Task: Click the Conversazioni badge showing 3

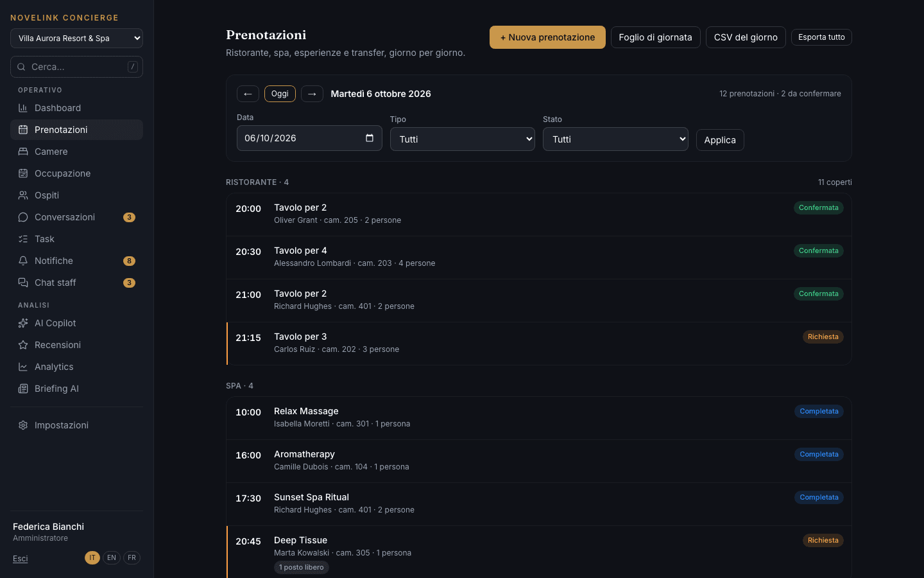Action: coord(129,217)
